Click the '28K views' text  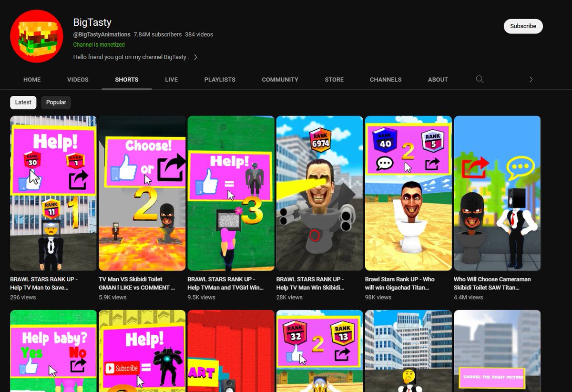(289, 297)
